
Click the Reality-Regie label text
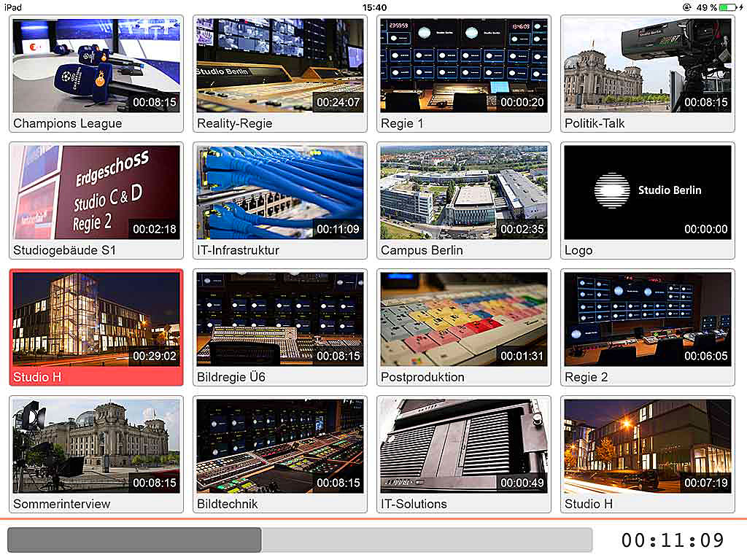235,123
